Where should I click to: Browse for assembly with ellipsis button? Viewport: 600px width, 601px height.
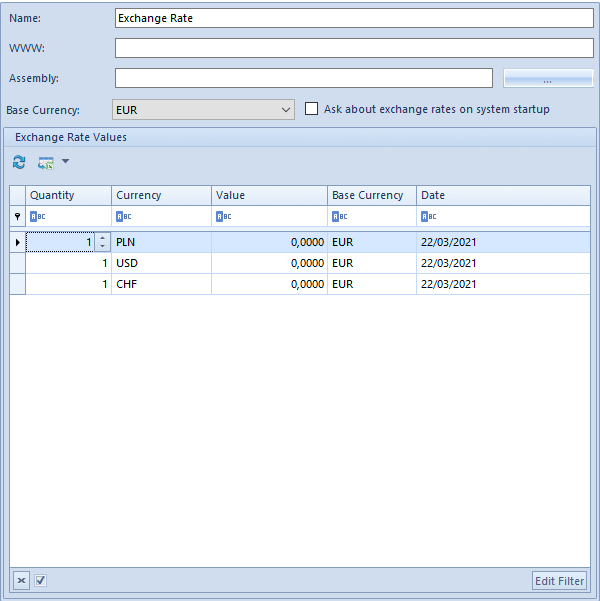pos(548,78)
